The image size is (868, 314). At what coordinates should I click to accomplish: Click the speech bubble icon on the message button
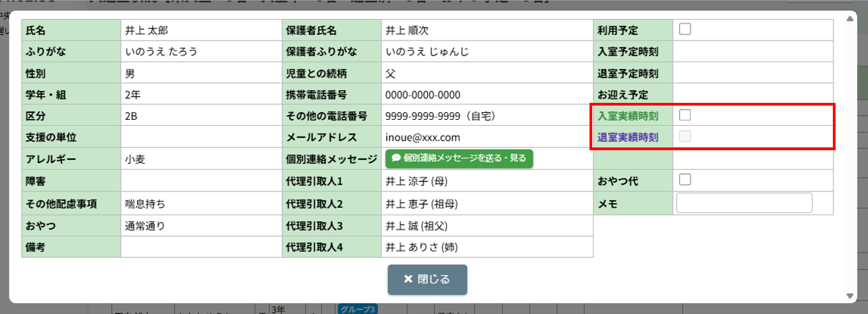[x=396, y=158]
